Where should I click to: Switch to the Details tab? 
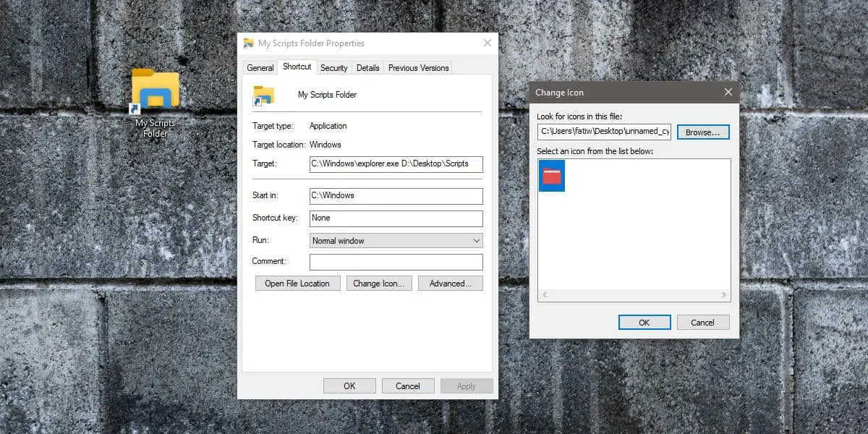point(367,68)
